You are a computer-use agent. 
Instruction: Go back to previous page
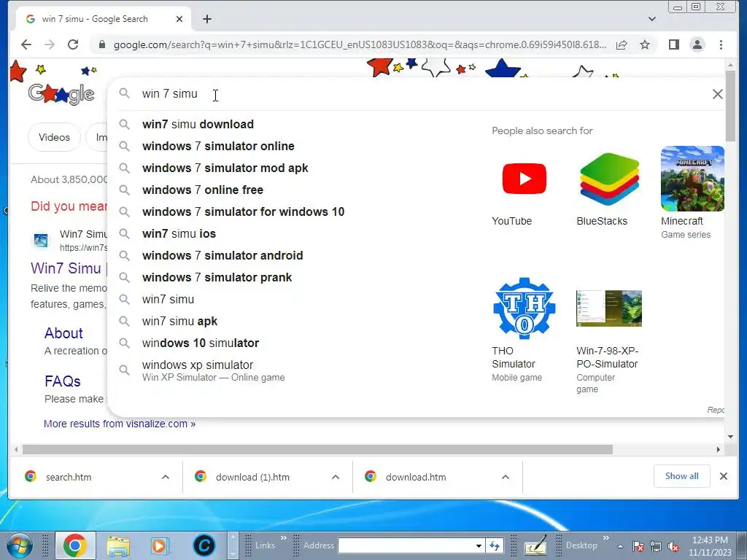coord(26,44)
